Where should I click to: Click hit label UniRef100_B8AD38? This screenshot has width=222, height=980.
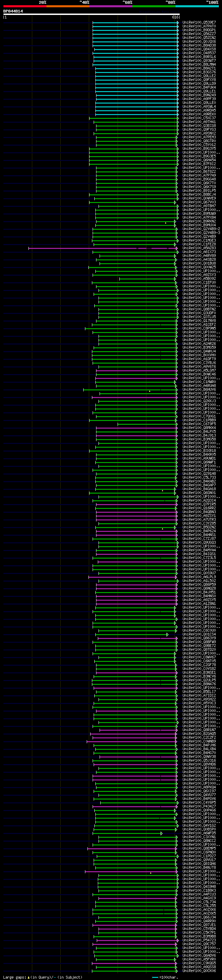199,45
